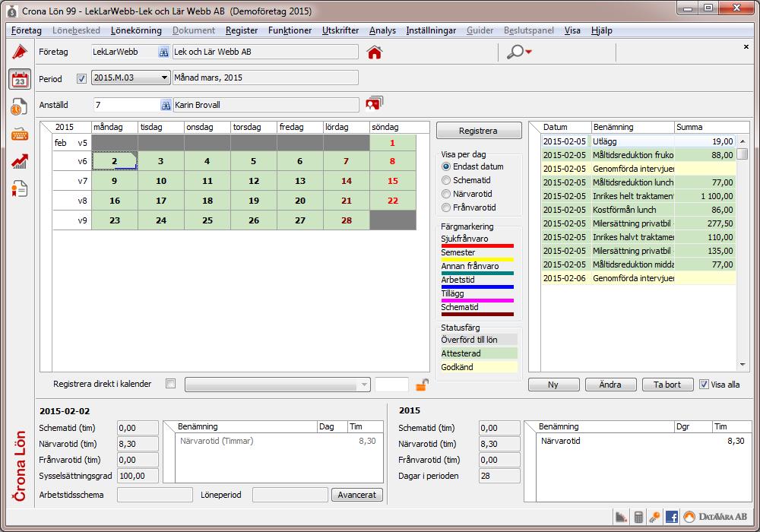Select calendar day 28
Screen dimensions: 760x532
[346, 220]
